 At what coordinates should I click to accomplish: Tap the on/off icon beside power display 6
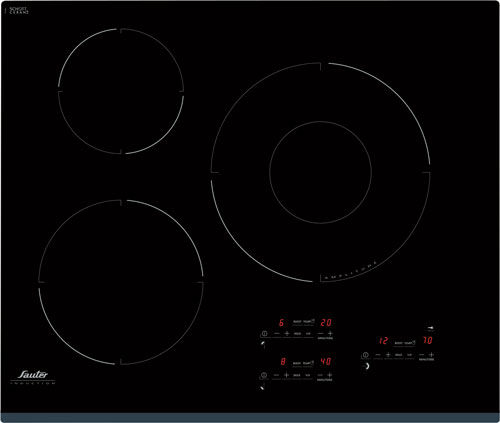[265, 333]
